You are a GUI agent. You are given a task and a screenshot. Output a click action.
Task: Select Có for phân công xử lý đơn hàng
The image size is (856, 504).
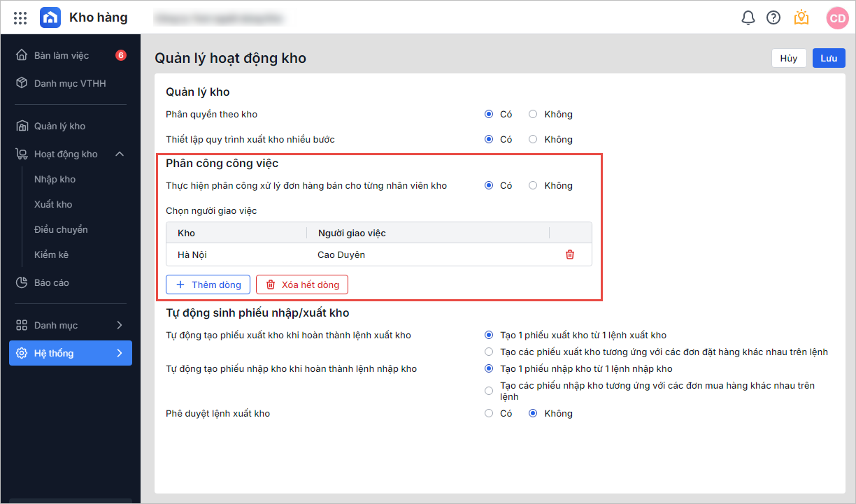(489, 185)
